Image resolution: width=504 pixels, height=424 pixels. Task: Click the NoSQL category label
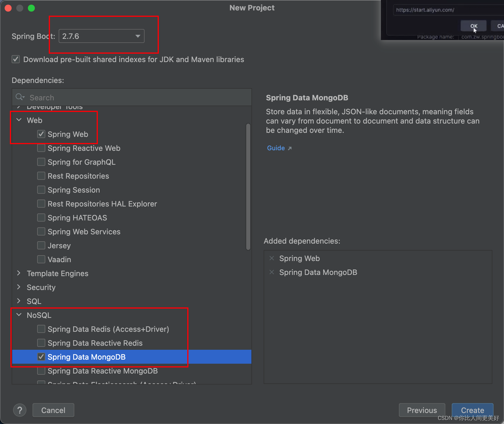pyautogui.click(x=39, y=315)
